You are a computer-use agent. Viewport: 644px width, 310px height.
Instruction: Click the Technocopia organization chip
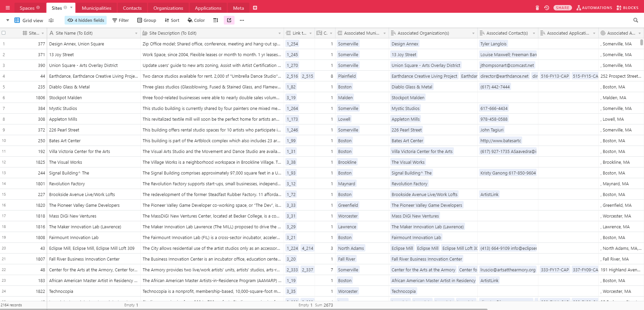(403, 291)
